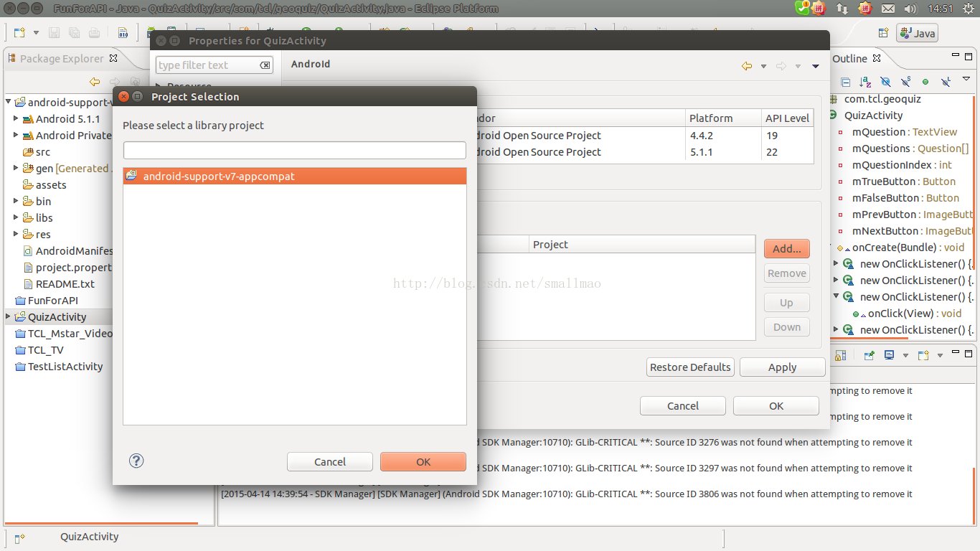Click Restore Defaults button
Viewport: 980px width, 551px height.
[690, 367]
